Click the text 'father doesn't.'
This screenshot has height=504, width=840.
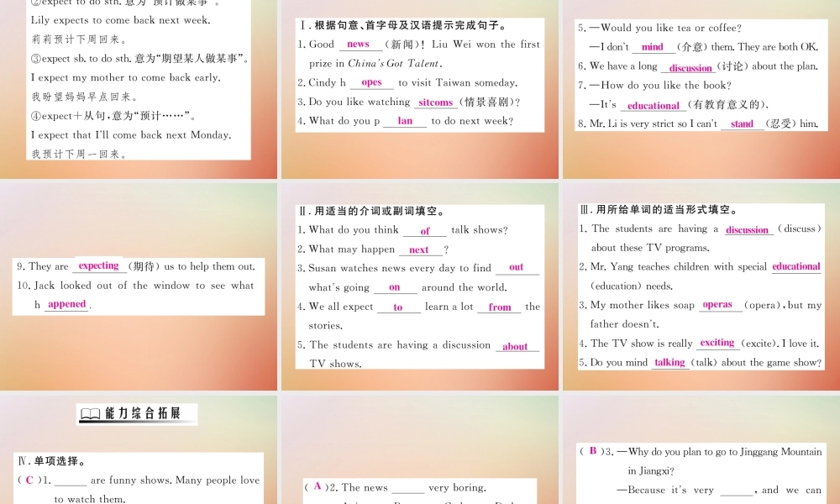pyautogui.click(x=625, y=324)
